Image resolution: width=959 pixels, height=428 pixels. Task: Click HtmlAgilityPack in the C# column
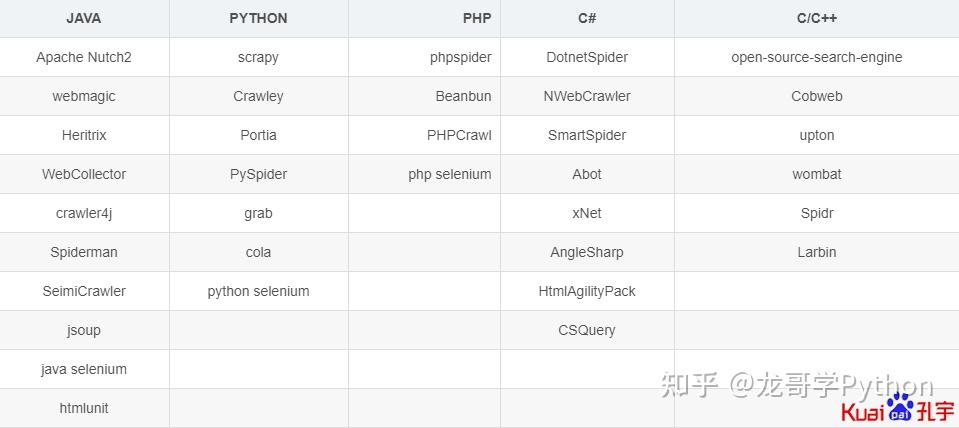tap(587, 291)
